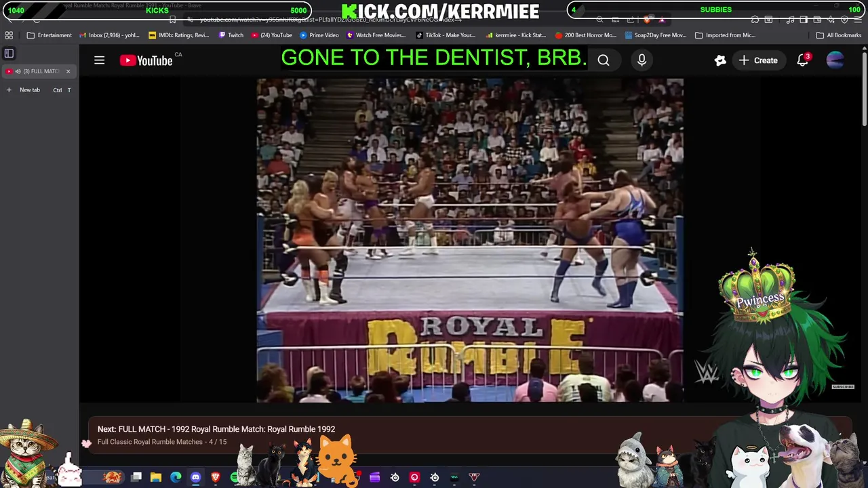Open the dark waveform app on taskbar

[454, 477]
